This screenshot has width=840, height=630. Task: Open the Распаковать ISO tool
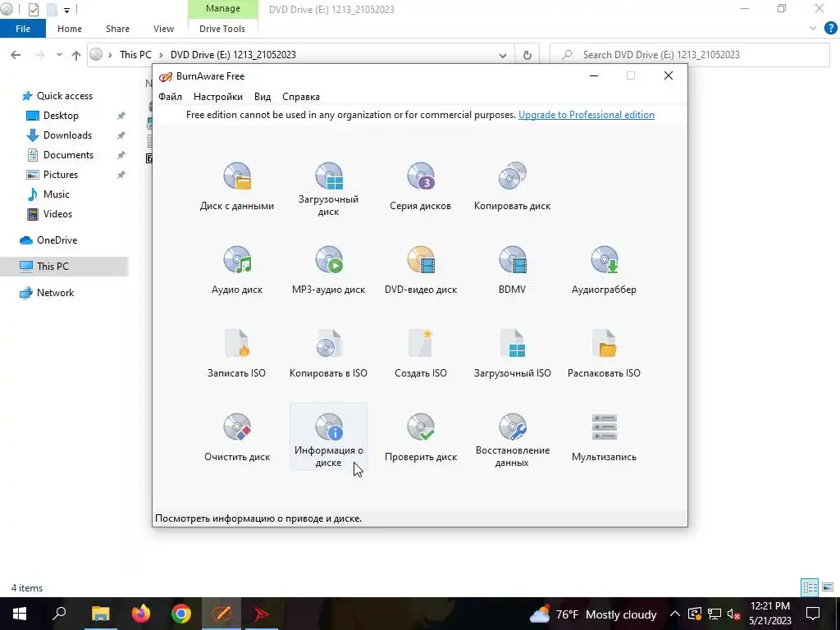click(604, 354)
